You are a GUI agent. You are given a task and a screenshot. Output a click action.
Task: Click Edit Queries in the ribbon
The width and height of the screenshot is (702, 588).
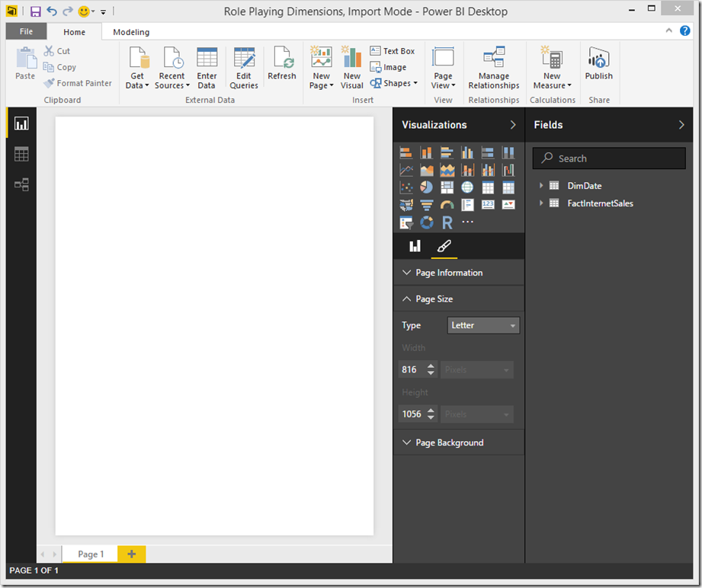coord(244,68)
